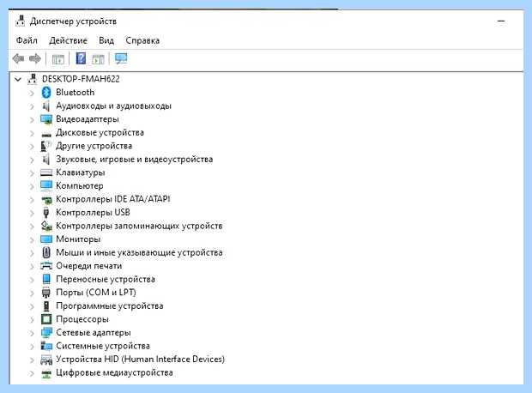Click the Процессоры chip icon
The image size is (532, 393).
point(46,319)
